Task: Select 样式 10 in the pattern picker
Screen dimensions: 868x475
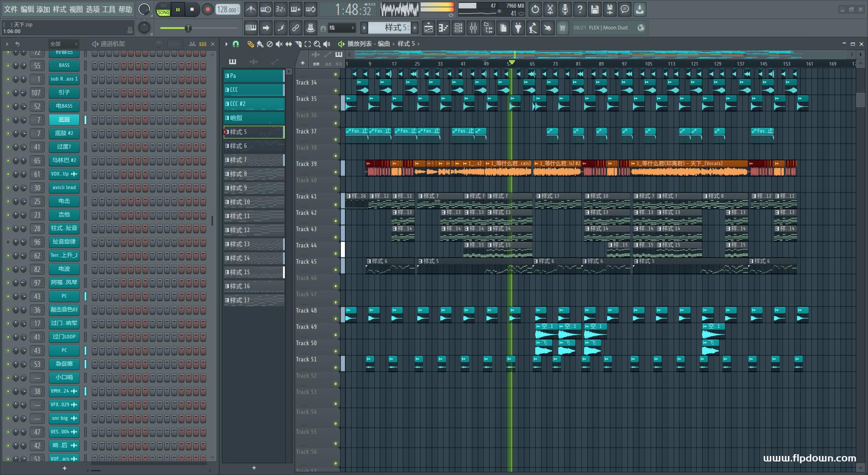Action: click(x=254, y=202)
